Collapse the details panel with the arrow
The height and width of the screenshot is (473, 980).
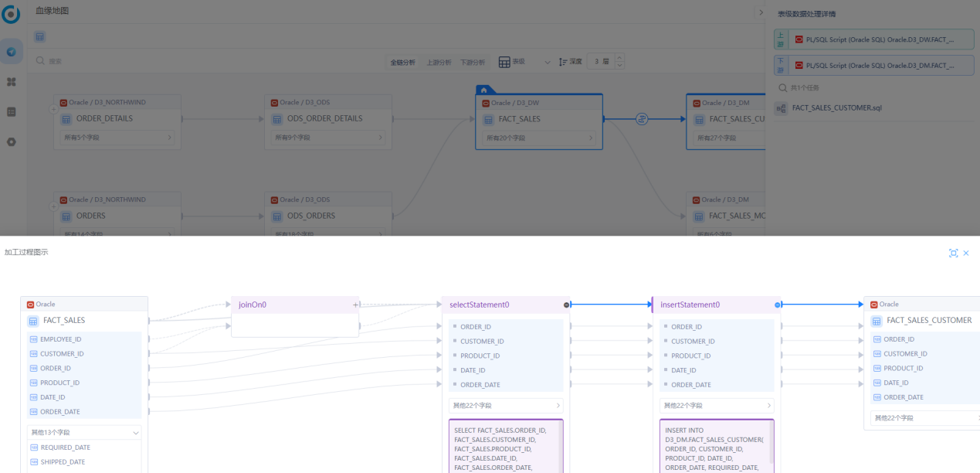tap(760, 12)
